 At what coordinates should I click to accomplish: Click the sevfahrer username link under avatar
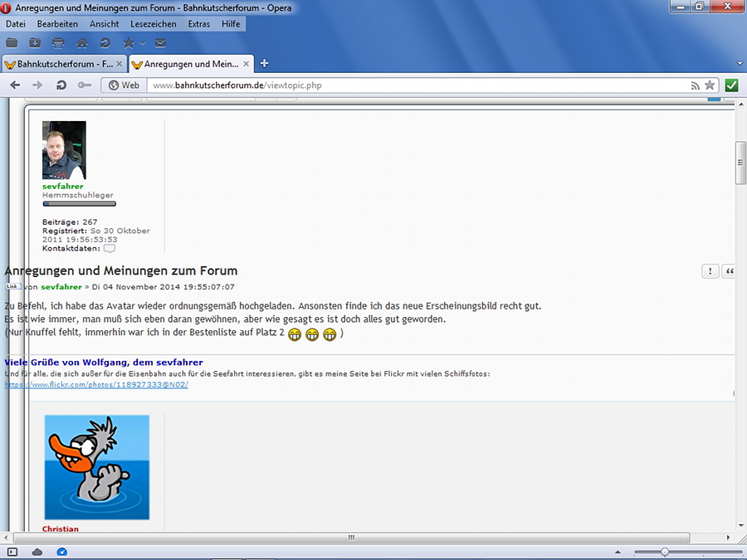tap(63, 187)
